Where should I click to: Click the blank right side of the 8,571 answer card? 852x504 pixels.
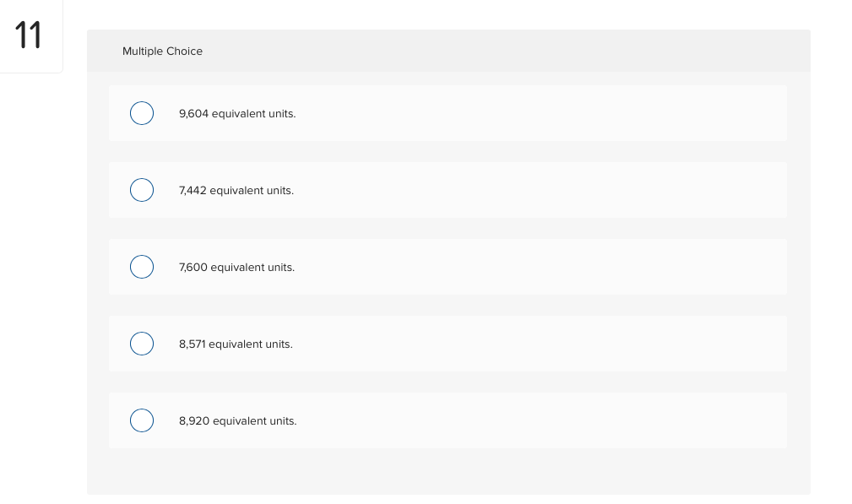pyautogui.click(x=543, y=344)
